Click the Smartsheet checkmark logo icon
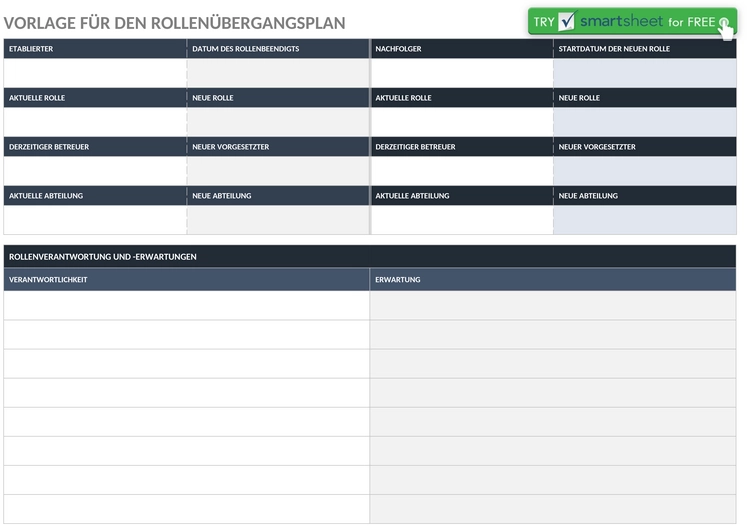Screen dimensions: 747x526 point(567,21)
